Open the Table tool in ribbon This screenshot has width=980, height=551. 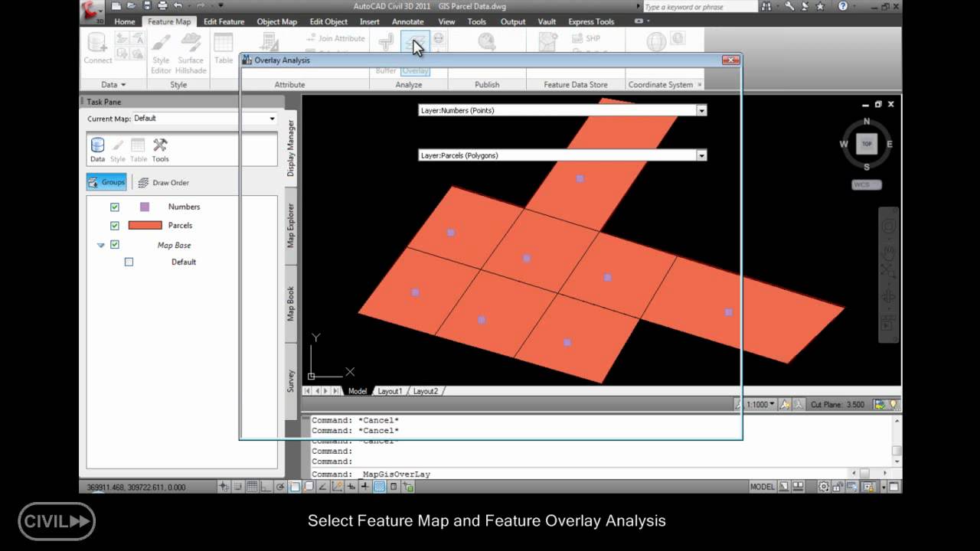click(224, 48)
